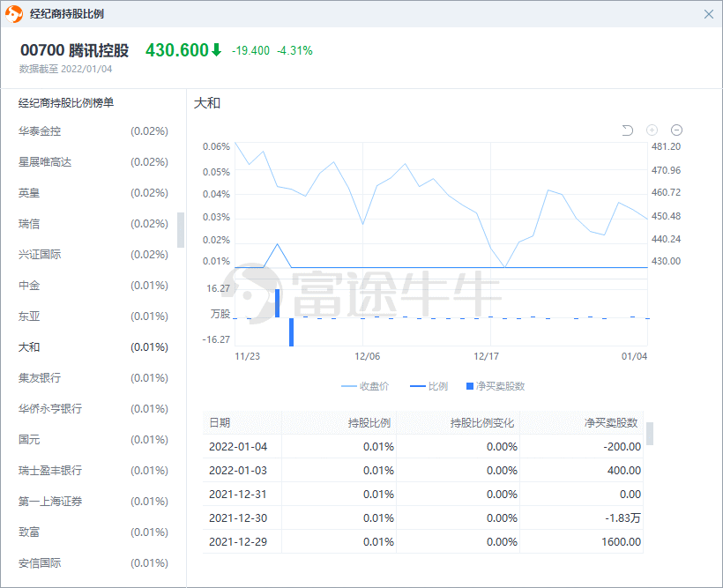Click the orange Futu app logo
This screenshot has height=588, width=723.
pos(14,14)
